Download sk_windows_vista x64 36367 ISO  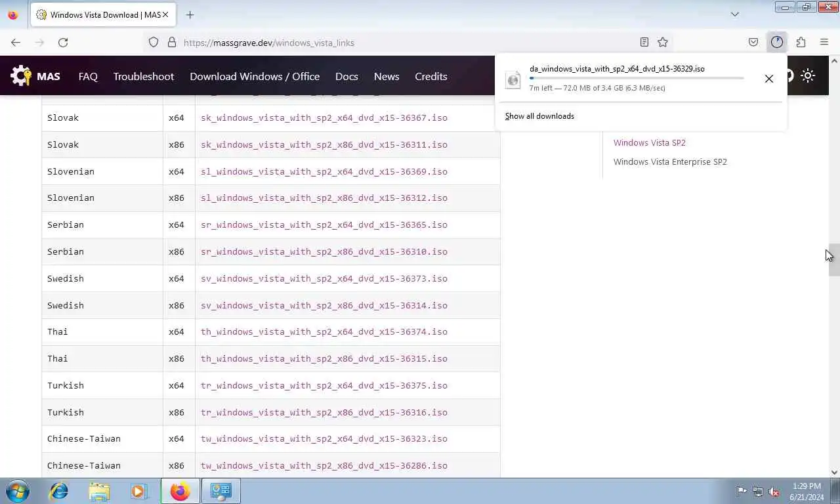(324, 118)
